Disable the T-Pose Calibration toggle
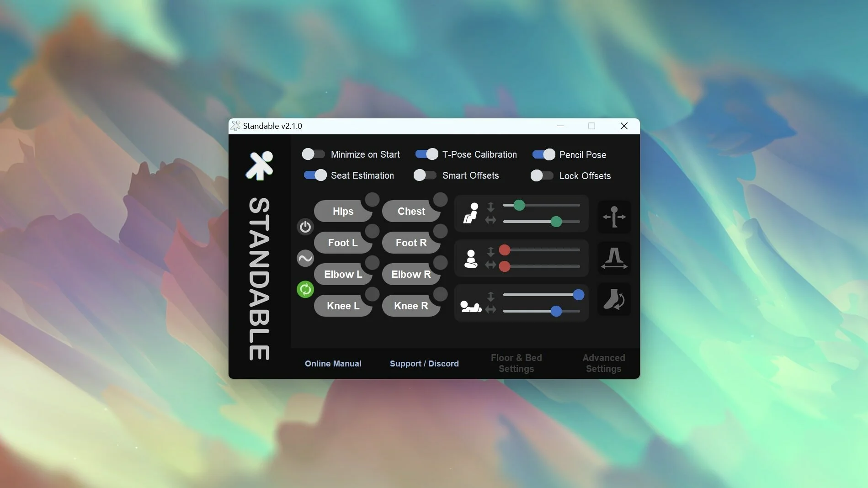The image size is (868, 488). click(x=426, y=154)
